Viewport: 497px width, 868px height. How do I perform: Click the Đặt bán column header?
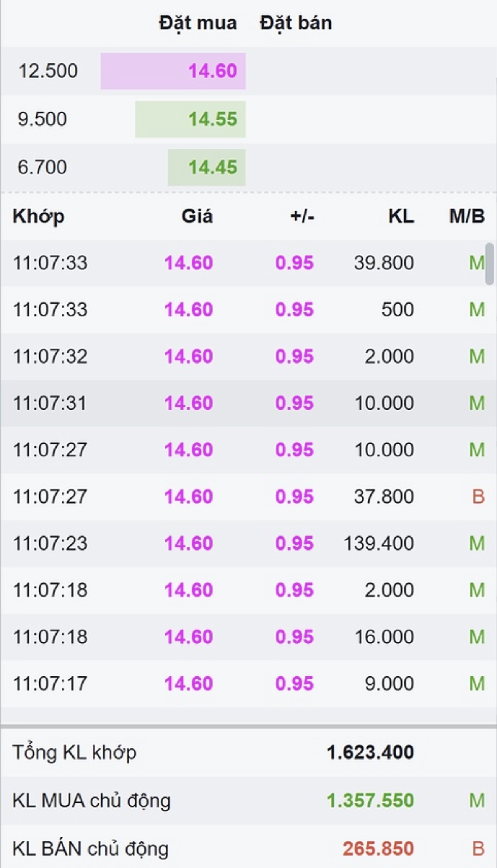click(296, 23)
